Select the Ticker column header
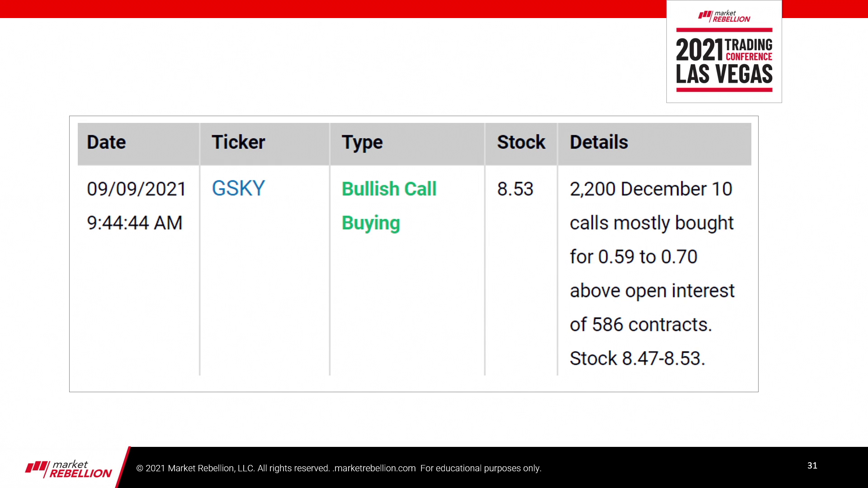This screenshot has height=488, width=868. tap(238, 142)
